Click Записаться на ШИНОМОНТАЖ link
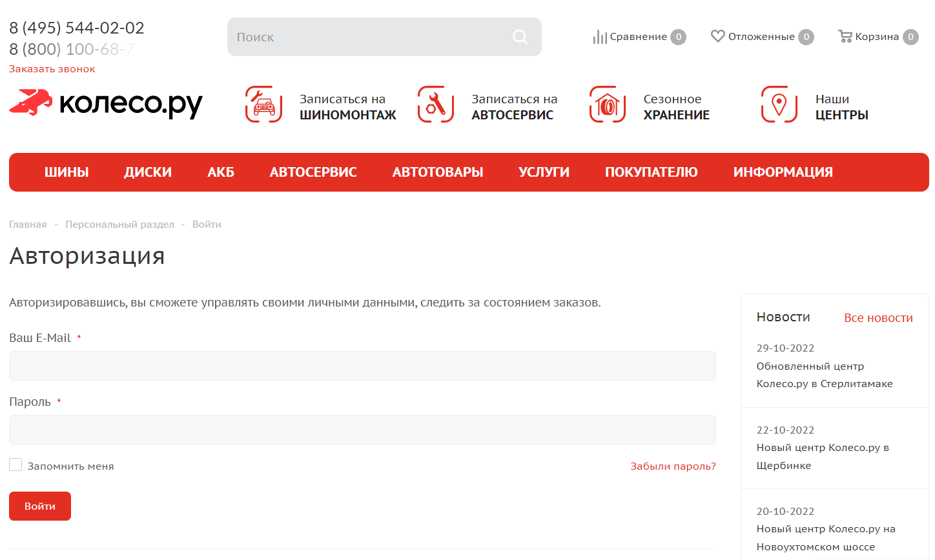The height and width of the screenshot is (560, 935). [x=347, y=107]
